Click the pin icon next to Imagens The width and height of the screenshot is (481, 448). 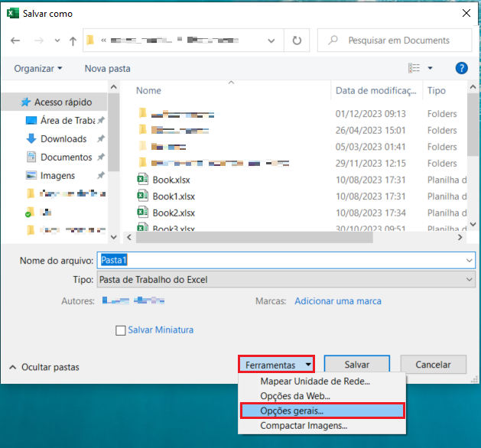click(101, 175)
